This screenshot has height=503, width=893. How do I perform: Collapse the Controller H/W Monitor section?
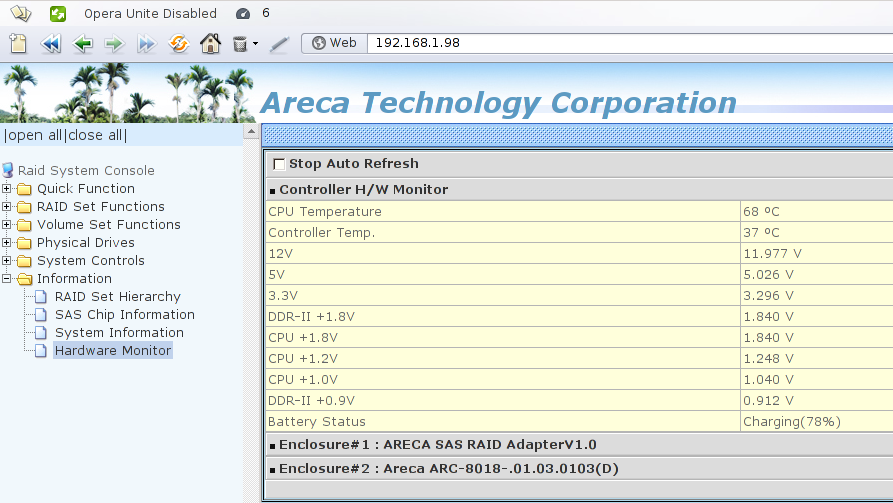pyautogui.click(x=272, y=191)
